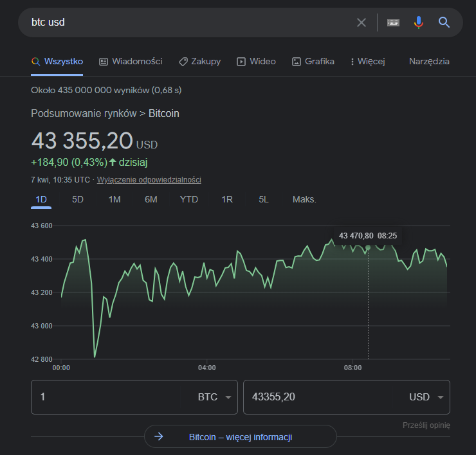Select the 1D chart range
476x455 pixels.
[41, 200]
